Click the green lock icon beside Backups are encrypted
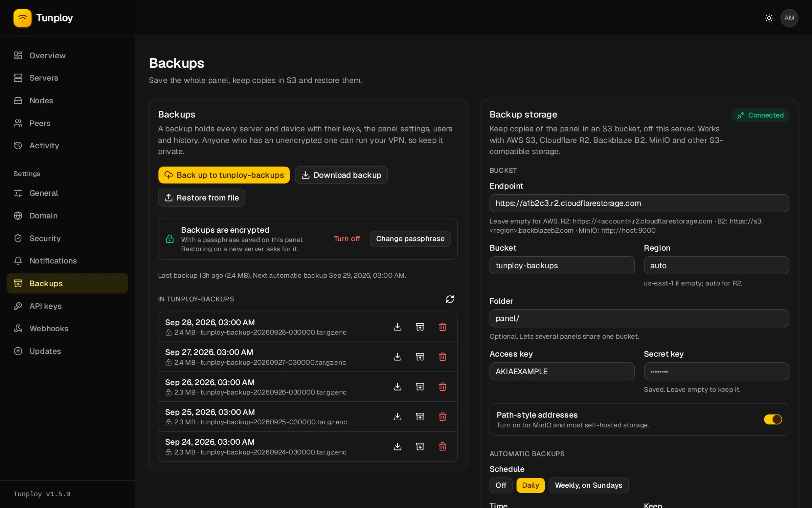This screenshot has width=812, height=508. point(170,239)
